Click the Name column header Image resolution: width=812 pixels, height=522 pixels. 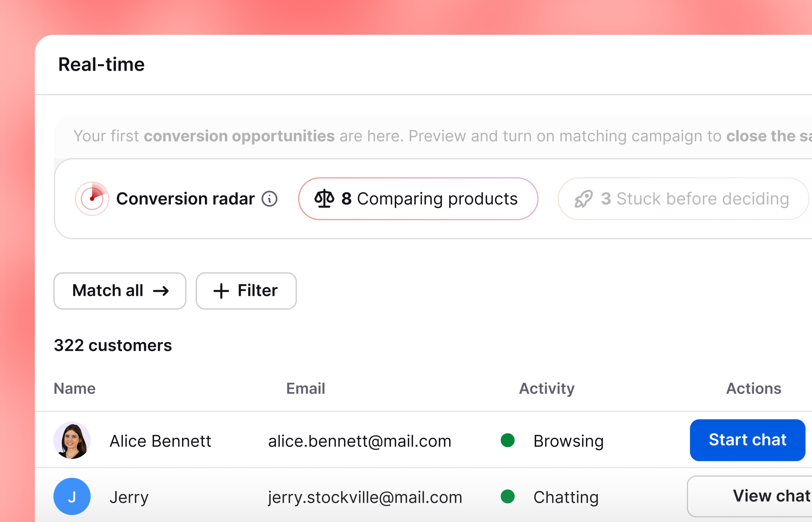click(75, 389)
